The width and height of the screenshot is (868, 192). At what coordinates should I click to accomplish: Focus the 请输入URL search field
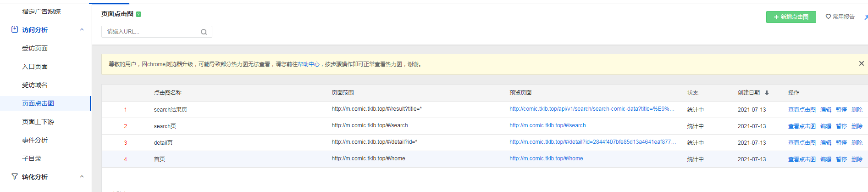(x=151, y=32)
